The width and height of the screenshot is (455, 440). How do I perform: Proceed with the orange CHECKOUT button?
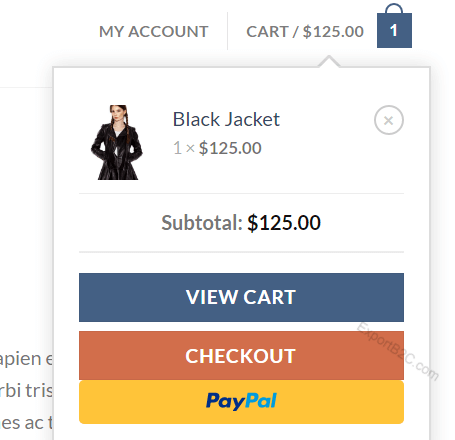241,355
